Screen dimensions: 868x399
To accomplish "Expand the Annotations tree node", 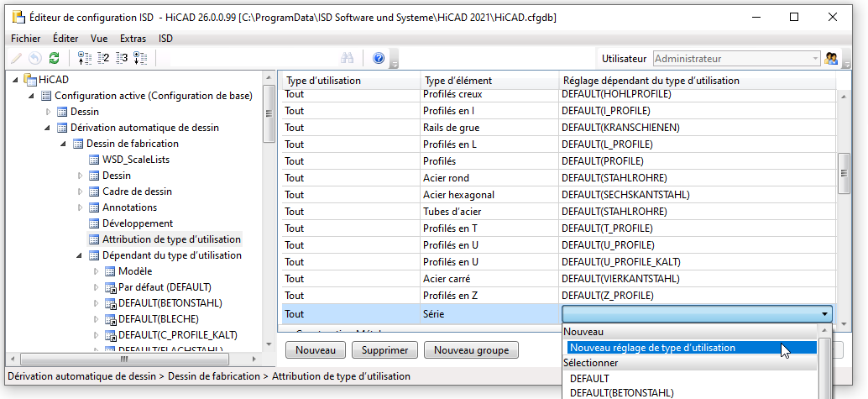I will (x=81, y=207).
